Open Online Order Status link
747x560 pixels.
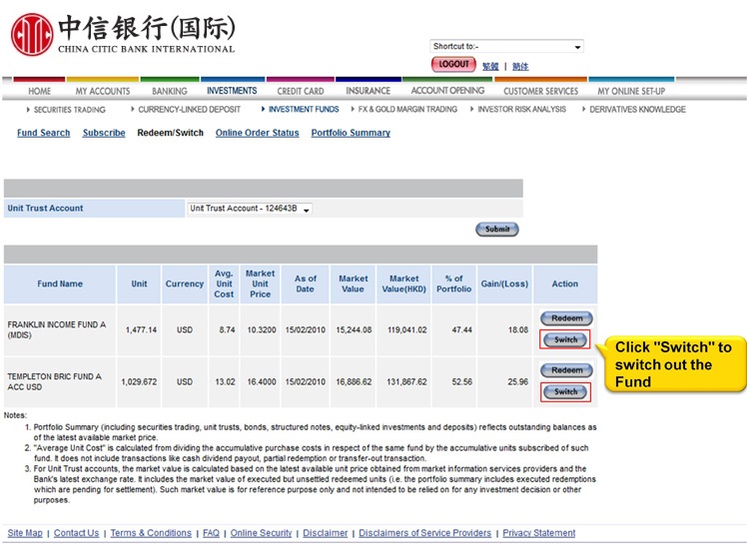pos(258,133)
